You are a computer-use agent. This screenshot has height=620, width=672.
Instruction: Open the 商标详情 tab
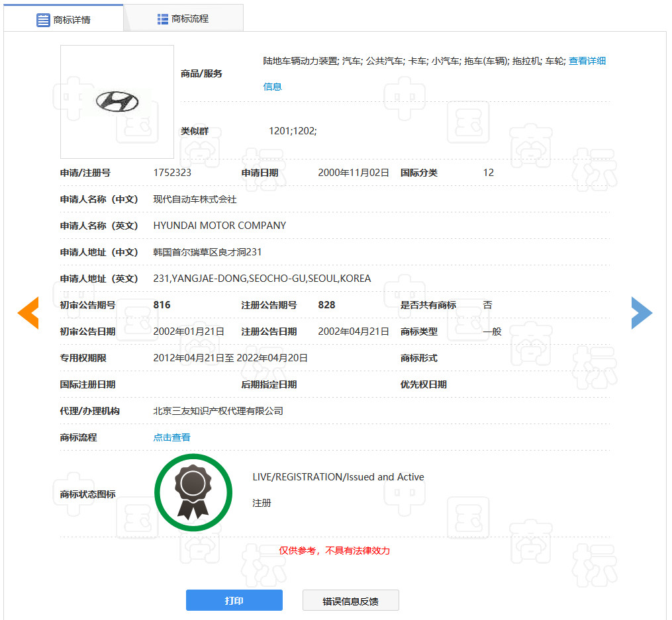64,19
